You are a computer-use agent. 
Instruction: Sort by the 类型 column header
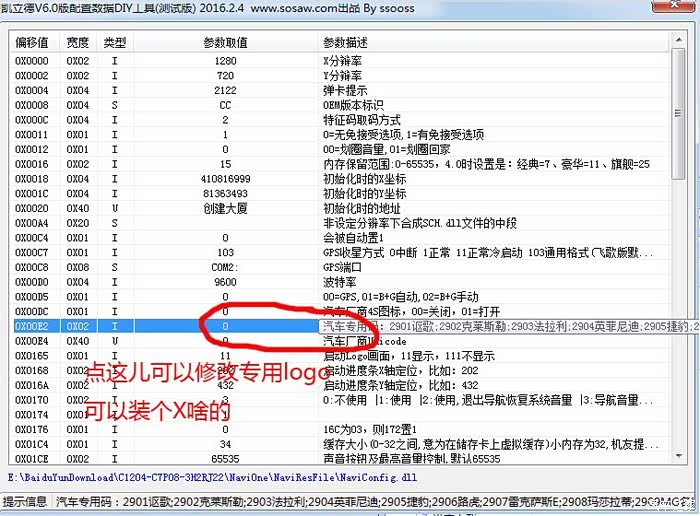115,43
